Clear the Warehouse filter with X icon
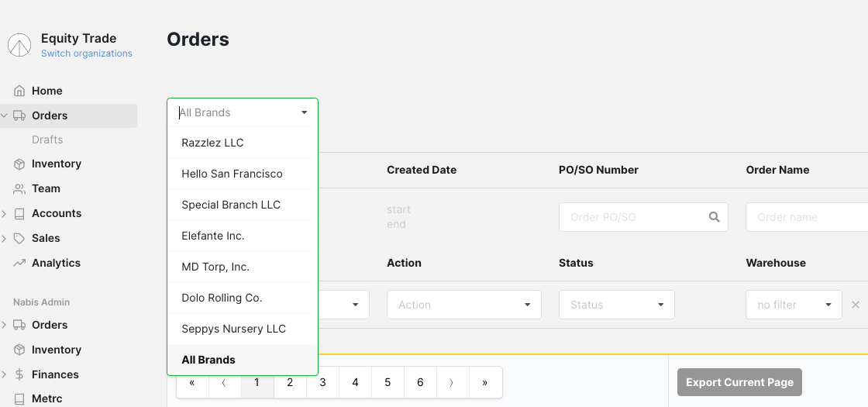 pyautogui.click(x=856, y=305)
